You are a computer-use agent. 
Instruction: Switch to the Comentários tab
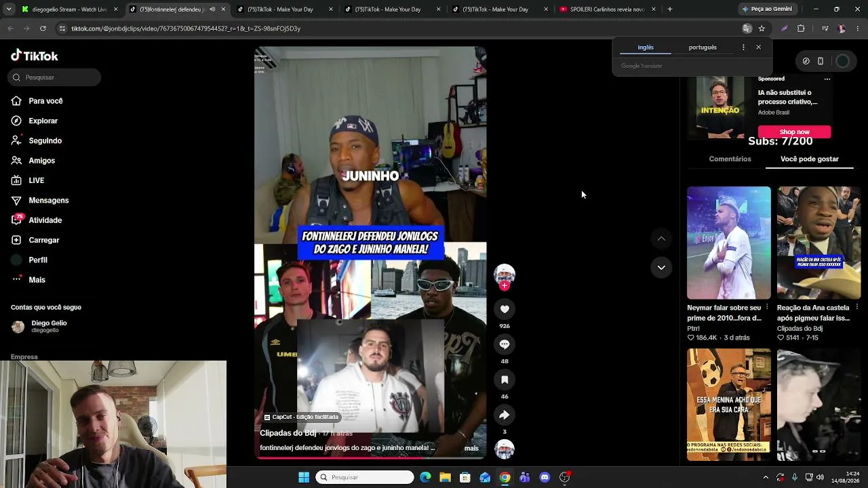730,159
